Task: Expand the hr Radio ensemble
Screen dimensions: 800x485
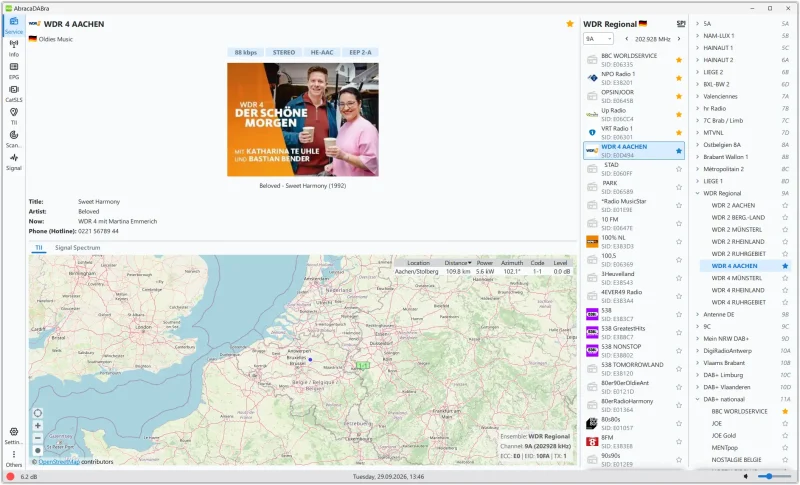Action: pos(697,108)
